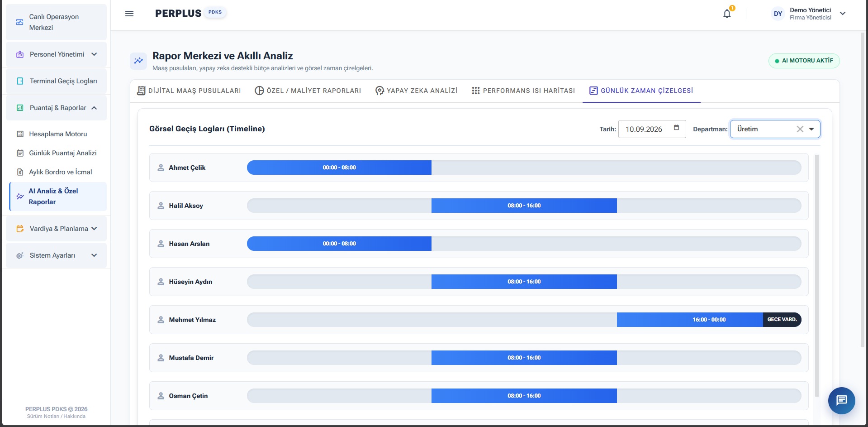Click the DY user avatar
This screenshot has height=427, width=868.
[778, 14]
